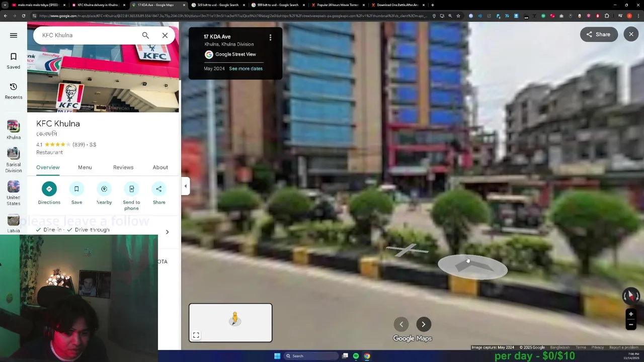Select the Latvia recent shortcut
This screenshot has height=362, width=644.
point(14,224)
